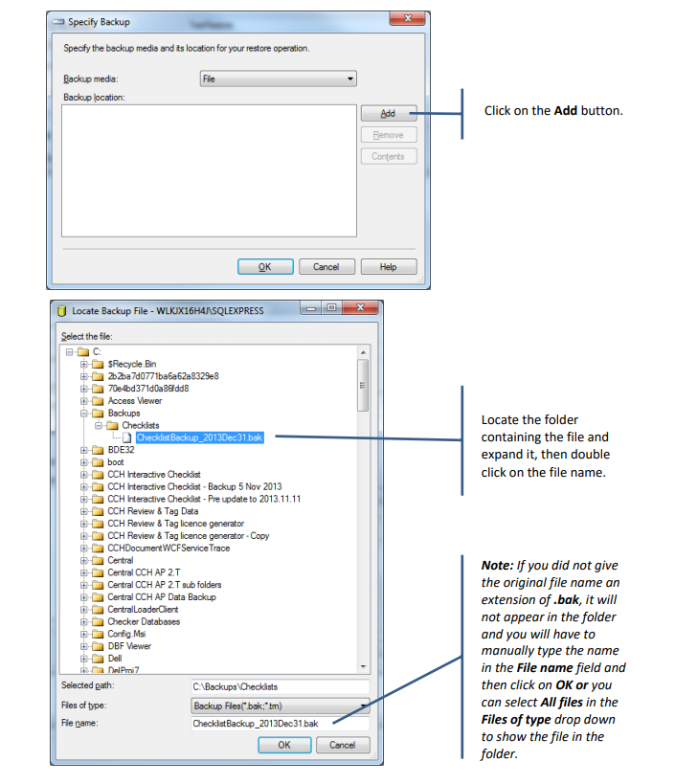Expand the CCH Interactive Checklist folder node

pos(84,475)
